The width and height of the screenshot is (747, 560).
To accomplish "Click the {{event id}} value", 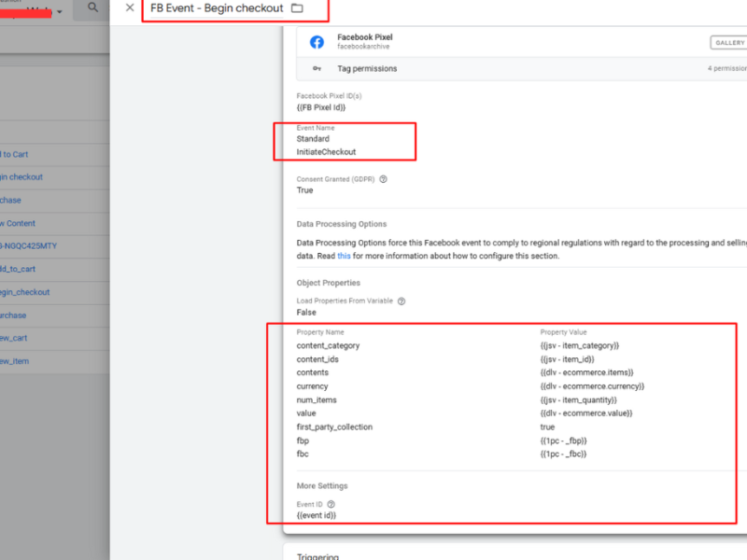I will pos(317,516).
